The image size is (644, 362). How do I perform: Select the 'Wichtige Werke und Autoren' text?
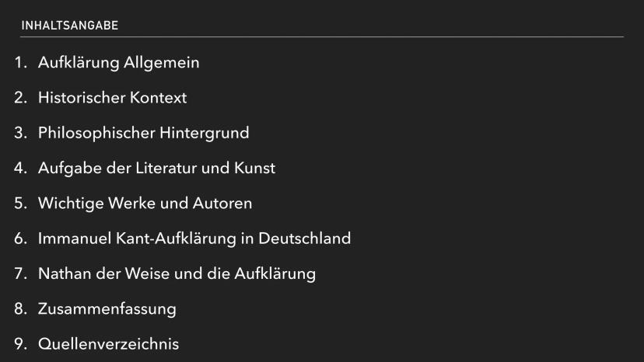[x=145, y=203]
